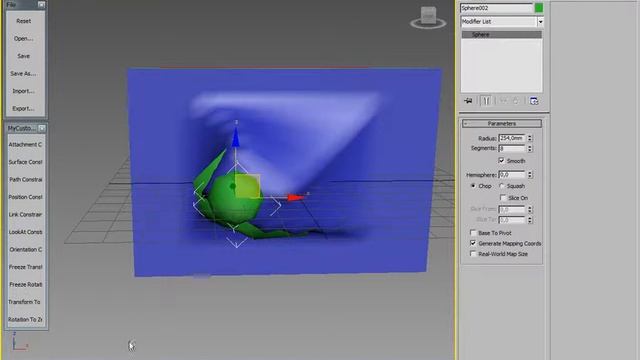640x360 pixels.
Task: Click the Segments spinner arrows
Action: click(530, 149)
